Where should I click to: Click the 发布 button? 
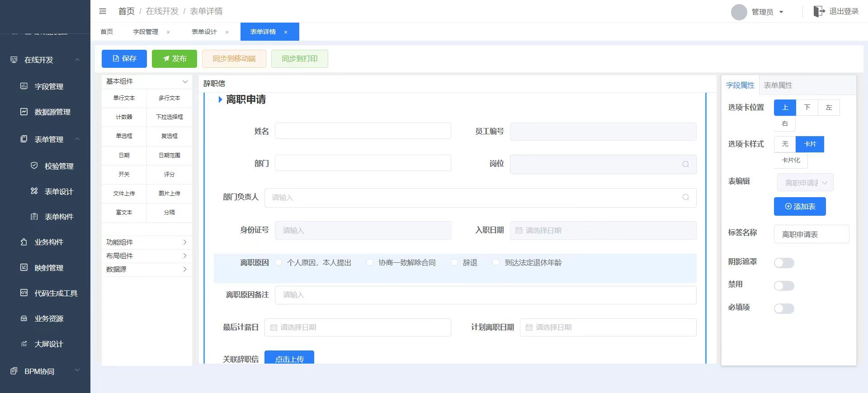pyautogui.click(x=175, y=59)
